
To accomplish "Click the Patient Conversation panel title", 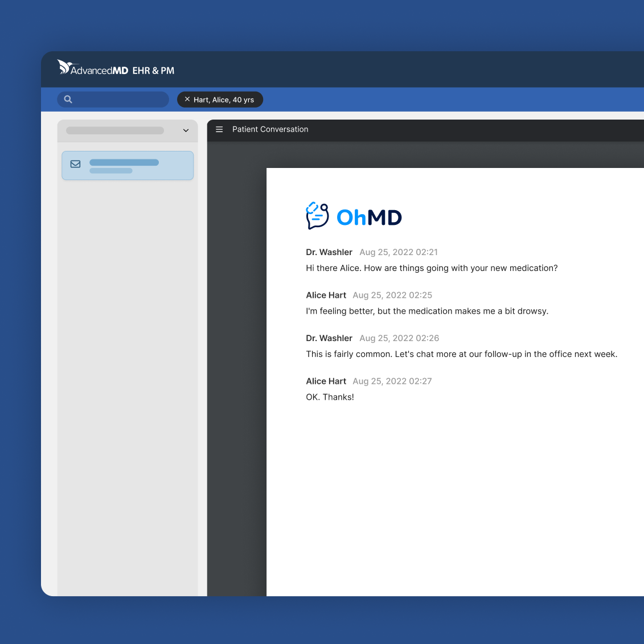I will (x=270, y=130).
